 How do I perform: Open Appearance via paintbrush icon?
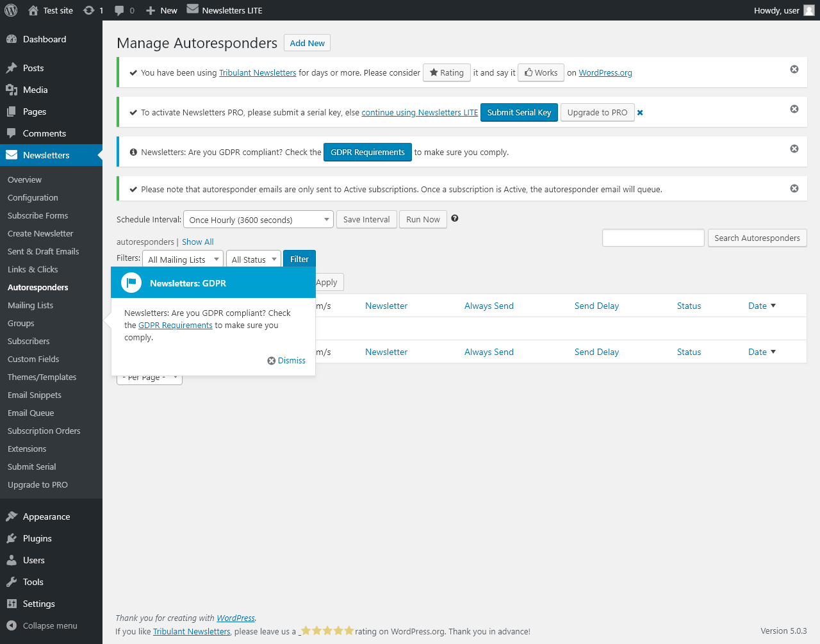tap(12, 516)
